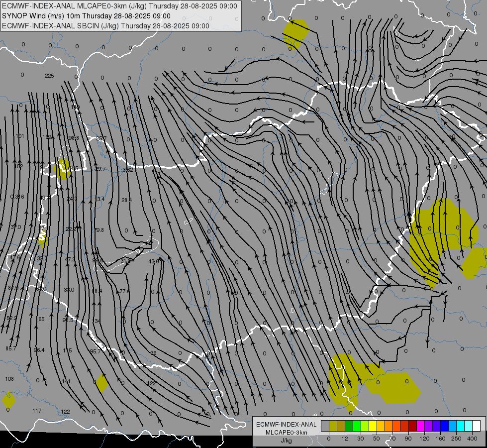Screen dimensions: 487x448
Task: Click the MLCAPE0-3km title line in header
Action: [x=119, y=6]
